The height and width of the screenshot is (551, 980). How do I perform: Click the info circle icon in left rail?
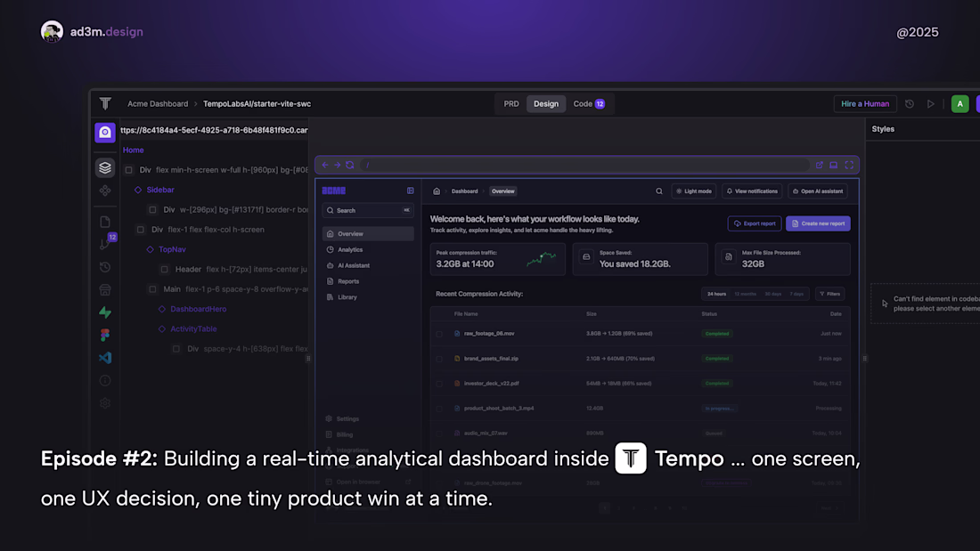tap(105, 380)
